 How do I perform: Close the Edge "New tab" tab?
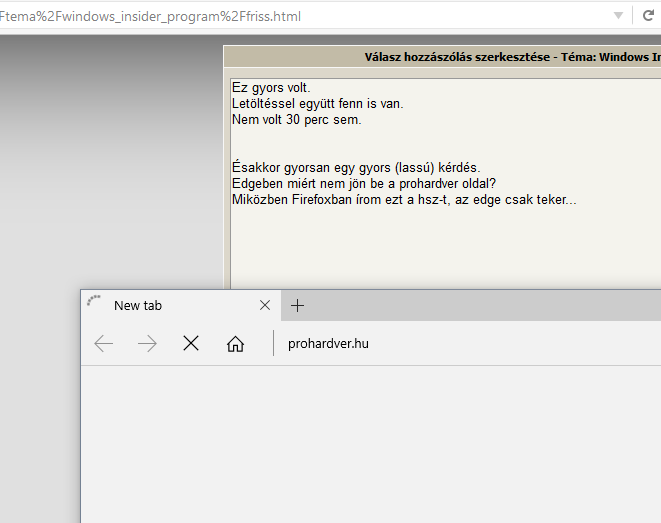coord(265,305)
